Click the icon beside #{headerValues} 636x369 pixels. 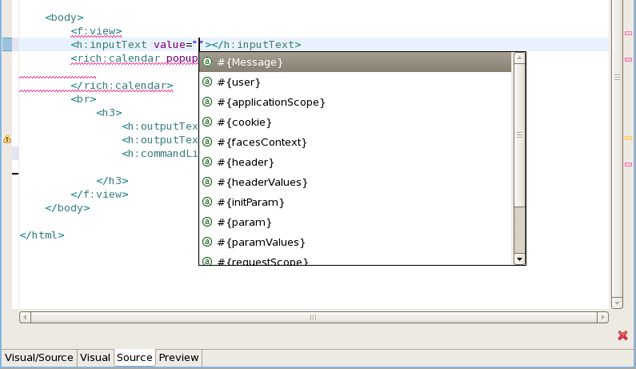207,182
